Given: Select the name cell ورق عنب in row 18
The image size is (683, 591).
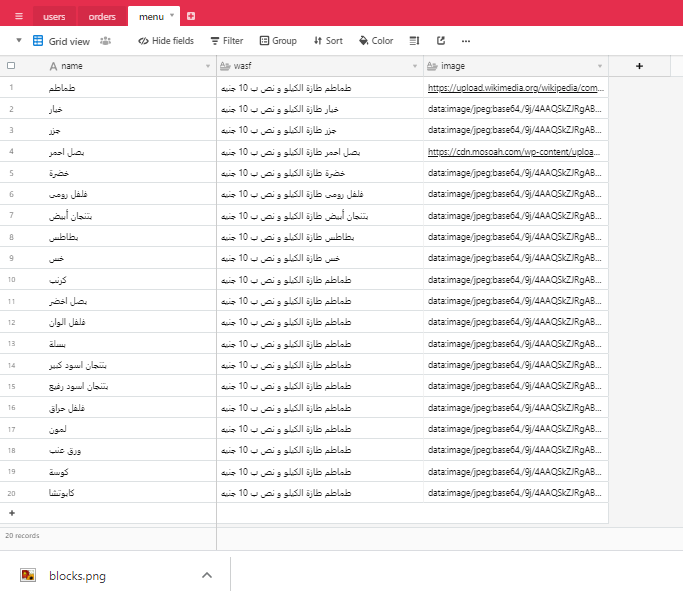Looking at the screenshot, I should [129, 450].
